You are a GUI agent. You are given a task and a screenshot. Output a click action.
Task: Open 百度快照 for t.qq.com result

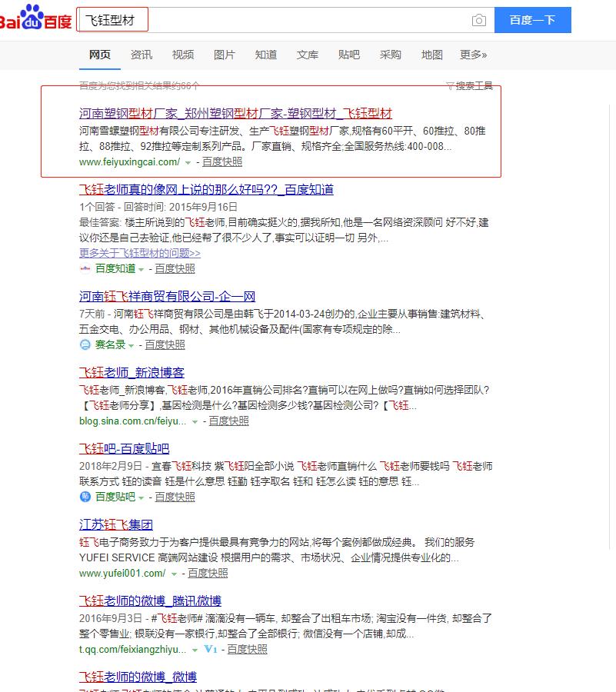click(247, 649)
